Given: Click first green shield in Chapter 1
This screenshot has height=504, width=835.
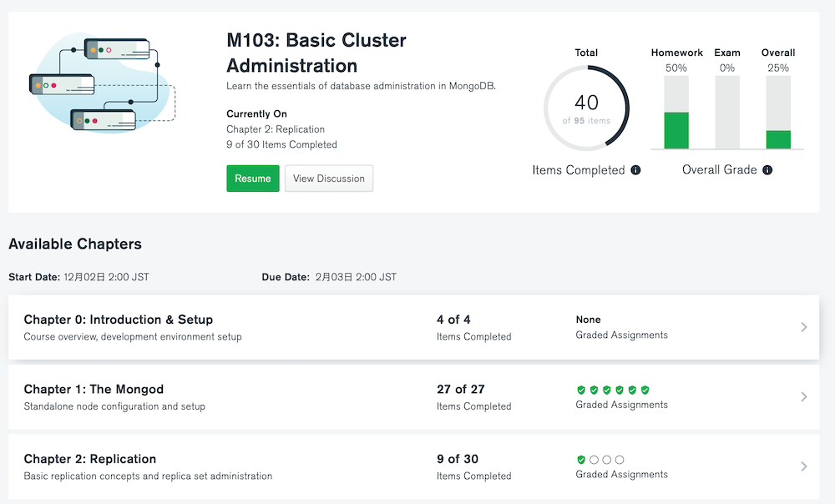Looking at the screenshot, I should click(x=581, y=391).
